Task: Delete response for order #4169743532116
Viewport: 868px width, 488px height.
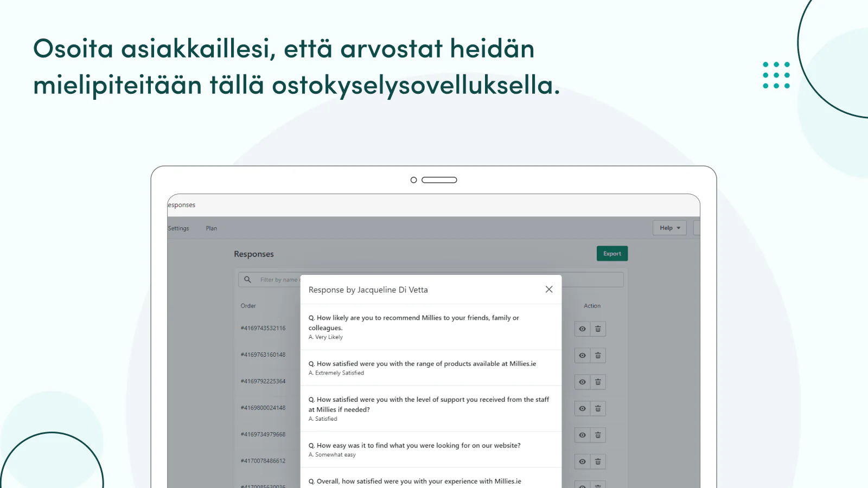Action: coord(598,329)
